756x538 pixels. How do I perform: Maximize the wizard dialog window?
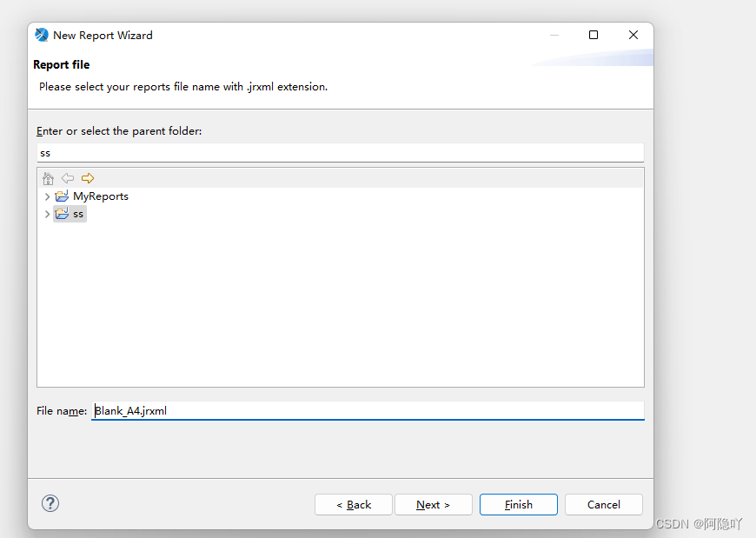pyautogui.click(x=594, y=35)
